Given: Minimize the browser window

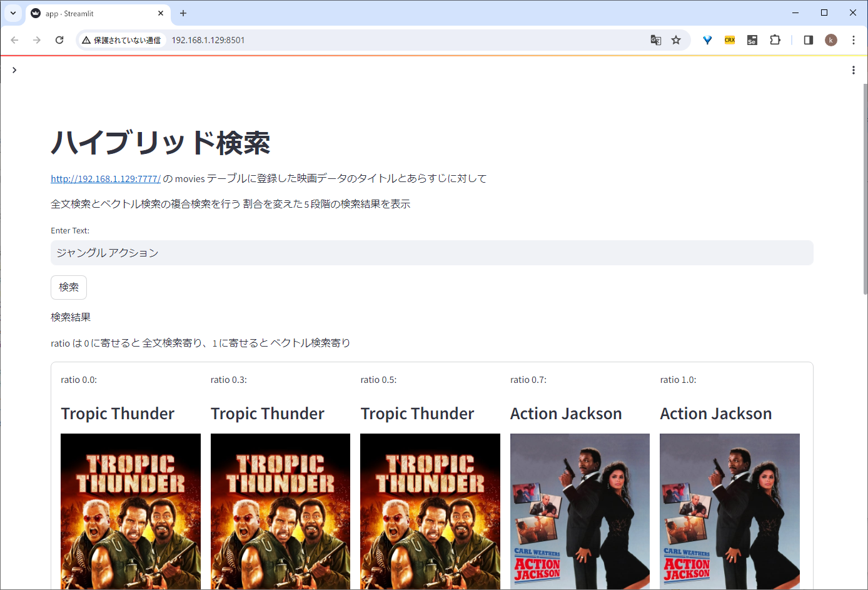Looking at the screenshot, I should point(795,13).
